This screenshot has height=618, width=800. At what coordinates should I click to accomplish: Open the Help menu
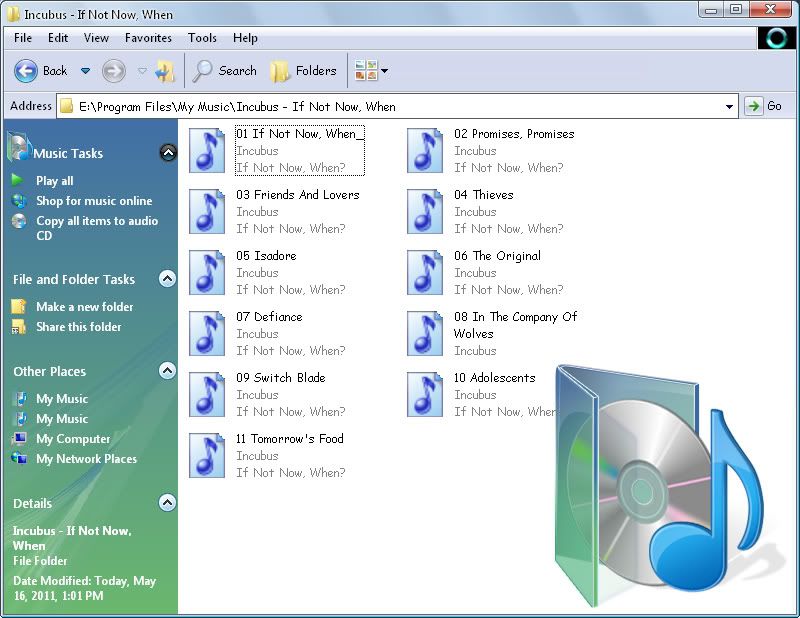(x=245, y=38)
